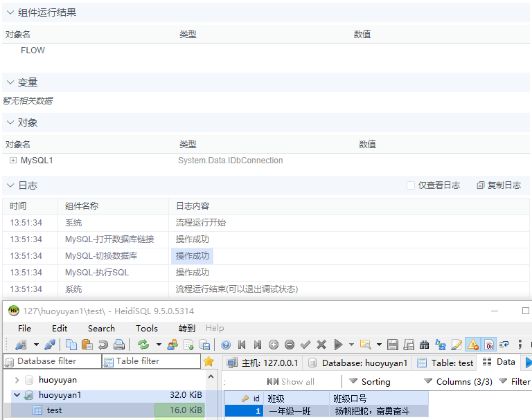Click the cancel editing X icon
532x420 pixels.
[x=321, y=345]
